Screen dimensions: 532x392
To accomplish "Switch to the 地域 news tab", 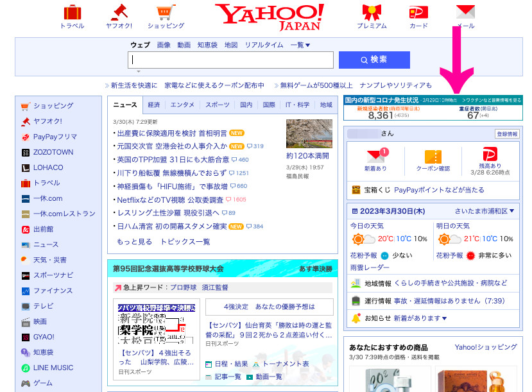I will (x=326, y=105).
